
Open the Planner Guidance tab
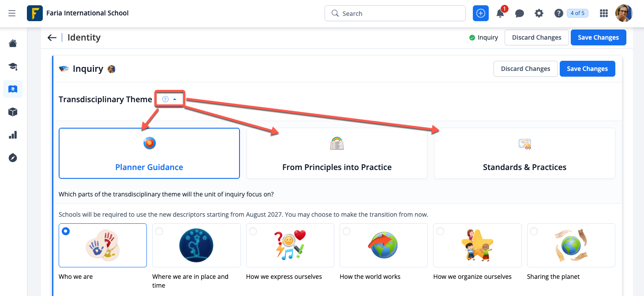coord(149,153)
